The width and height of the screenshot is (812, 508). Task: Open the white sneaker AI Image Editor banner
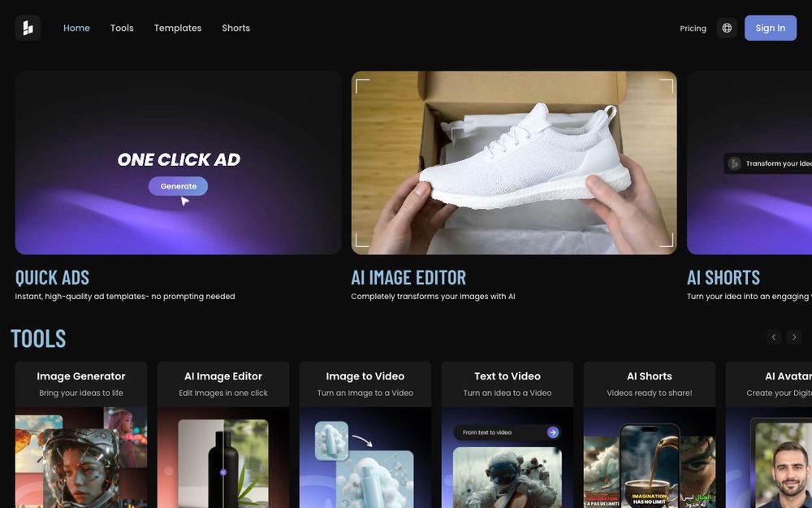click(x=514, y=163)
